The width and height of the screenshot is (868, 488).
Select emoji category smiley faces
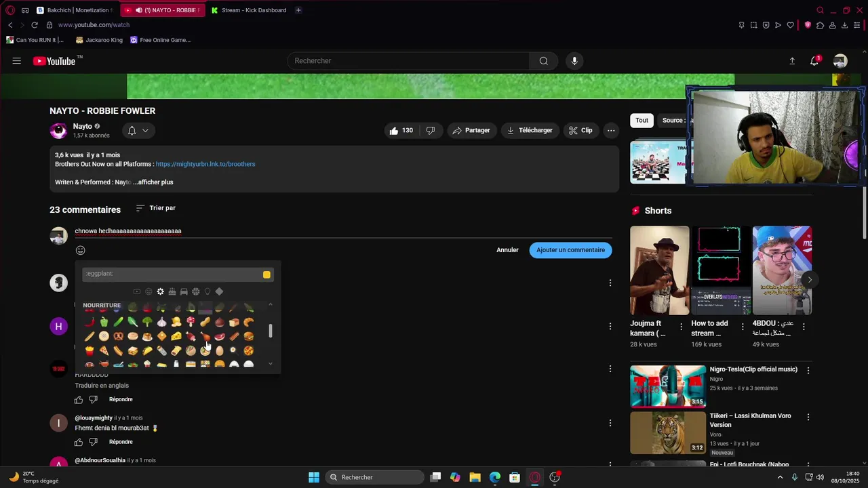click(149, 291)
